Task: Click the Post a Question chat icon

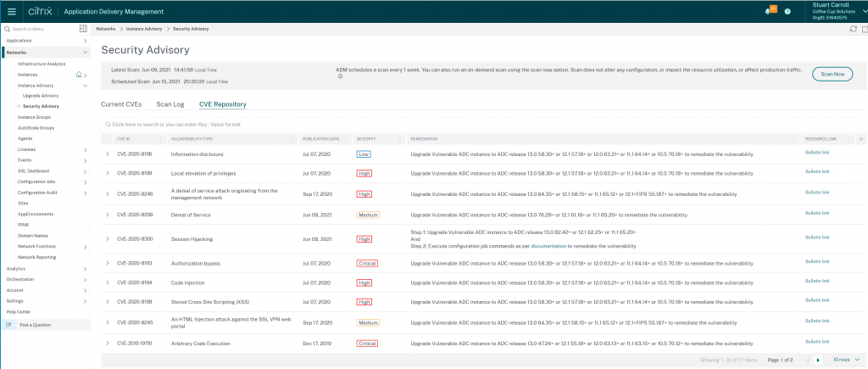Action: [8, 325]
